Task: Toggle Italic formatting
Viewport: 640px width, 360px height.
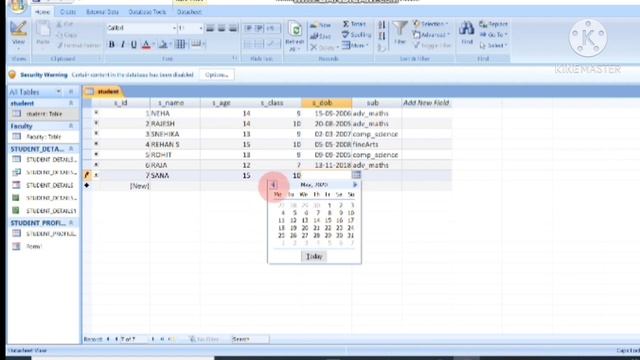Action: coord(122,44)
